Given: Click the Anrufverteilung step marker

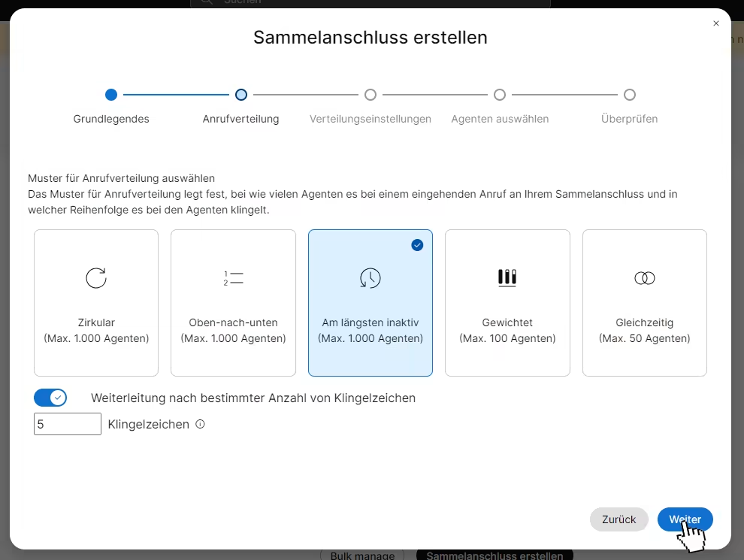Looking at the screenshot, I should (x=240, y=95).
